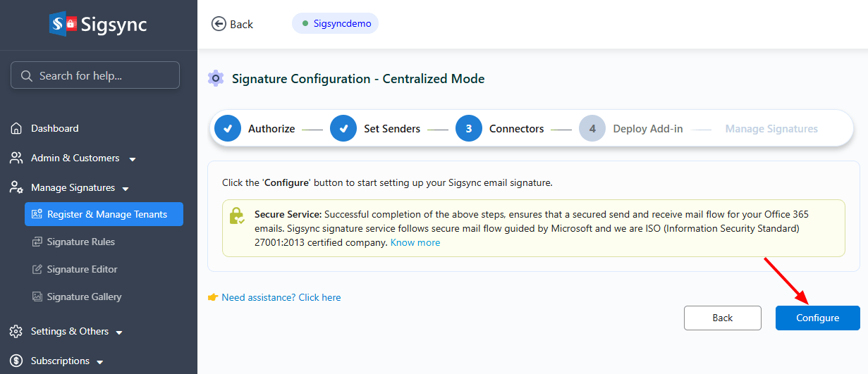Click the Back arrow icon at top
The width and height of the screenshot is (868, 374).
(219, 24)
